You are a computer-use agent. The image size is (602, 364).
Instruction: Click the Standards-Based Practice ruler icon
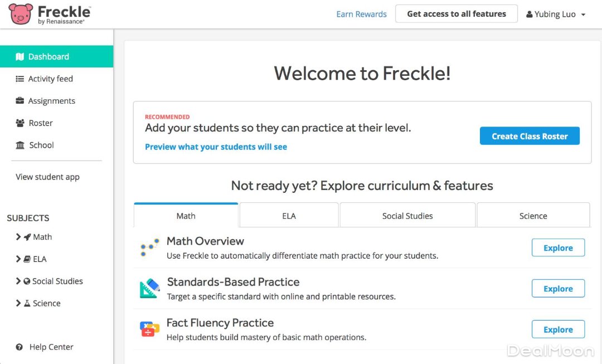[x=149, y=289]
